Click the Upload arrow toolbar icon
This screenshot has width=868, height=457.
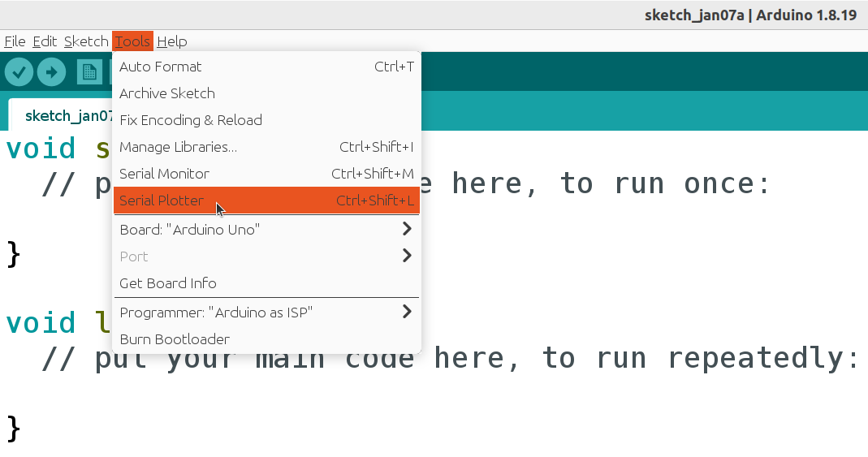pos(51,72)
